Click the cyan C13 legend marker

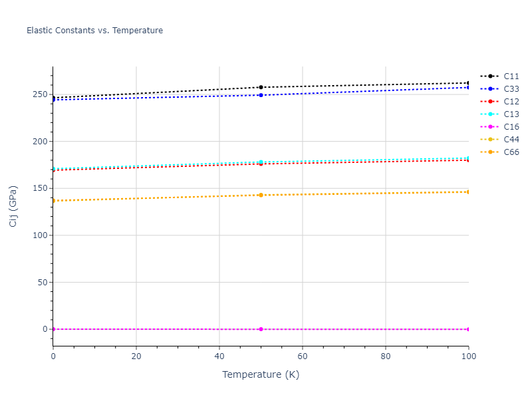coord(490,114)
